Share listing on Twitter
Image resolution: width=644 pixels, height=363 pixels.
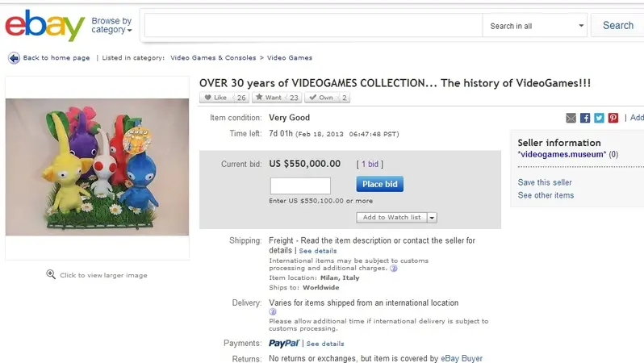(599, 119)
